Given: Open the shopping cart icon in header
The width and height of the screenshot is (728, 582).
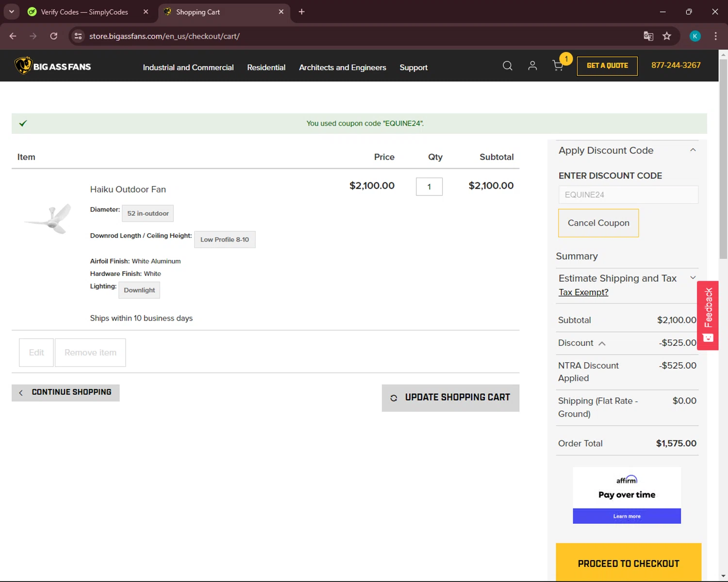Looking at the screenshot, I should [x=558, y=66].
